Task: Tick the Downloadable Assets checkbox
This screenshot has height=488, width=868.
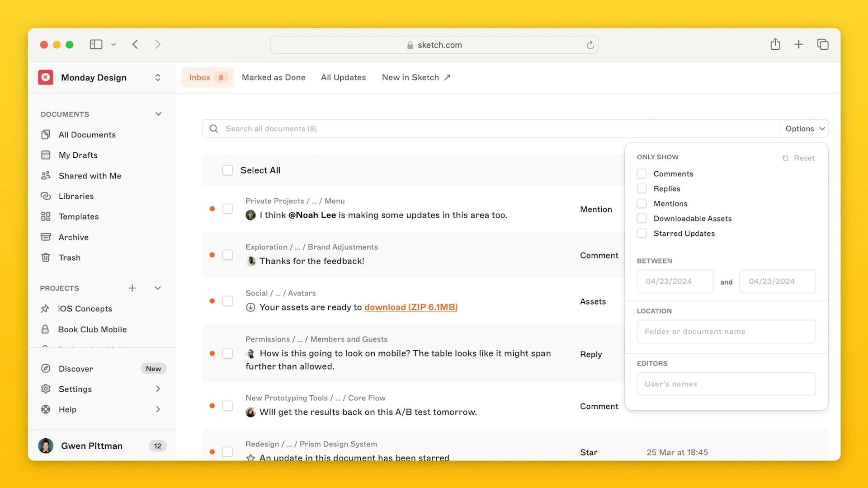Action: [642, 219]
